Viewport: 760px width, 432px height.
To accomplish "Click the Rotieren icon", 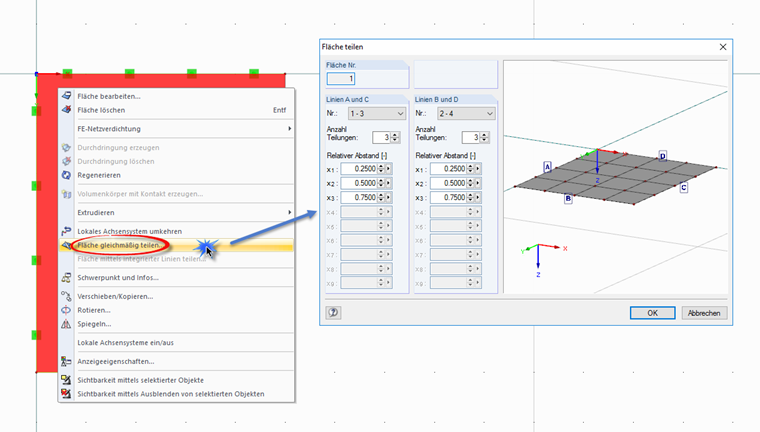I will 66,310.
